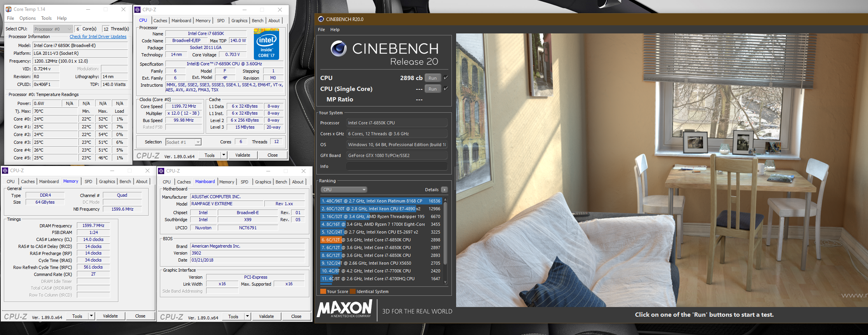This screenshot has width=868, height=335.
Task: Click the Info input field in Cinebench
Action: click(397, 166)
